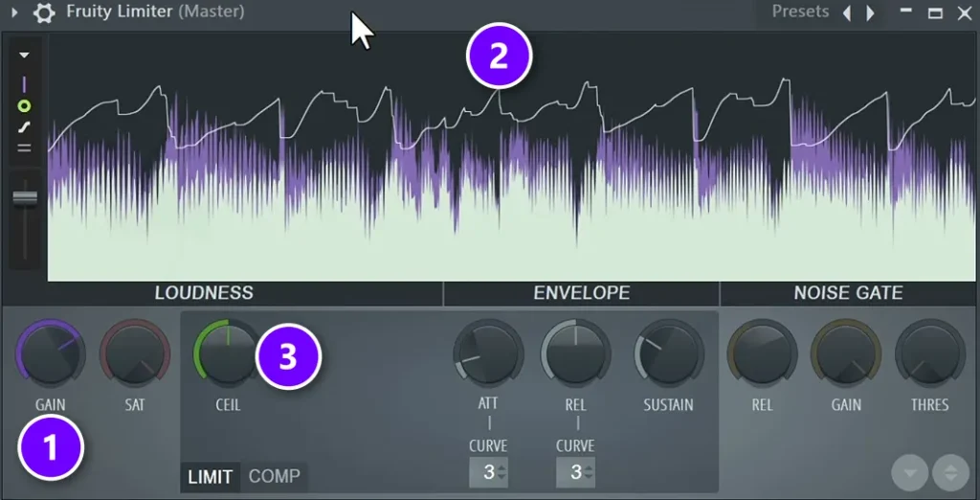Switch to the LIMIT tab
980x500 pixels.
[x=210, y=477]
